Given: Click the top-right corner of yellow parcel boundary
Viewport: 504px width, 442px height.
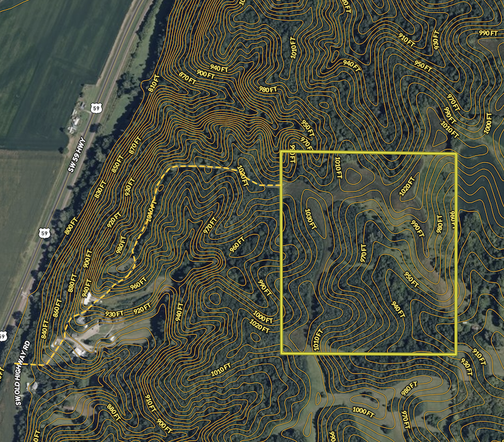Looking at the screenshot, I should tap(455, 152).
